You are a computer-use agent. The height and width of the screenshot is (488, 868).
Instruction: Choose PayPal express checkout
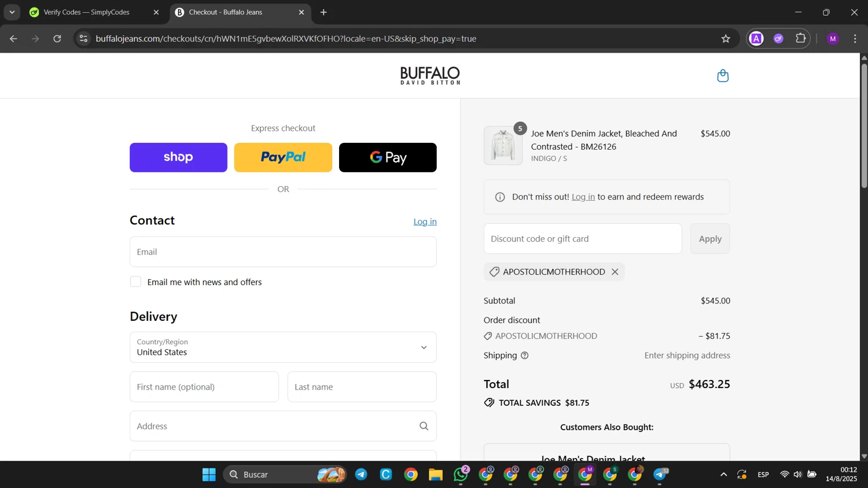(x=283, y=157)
